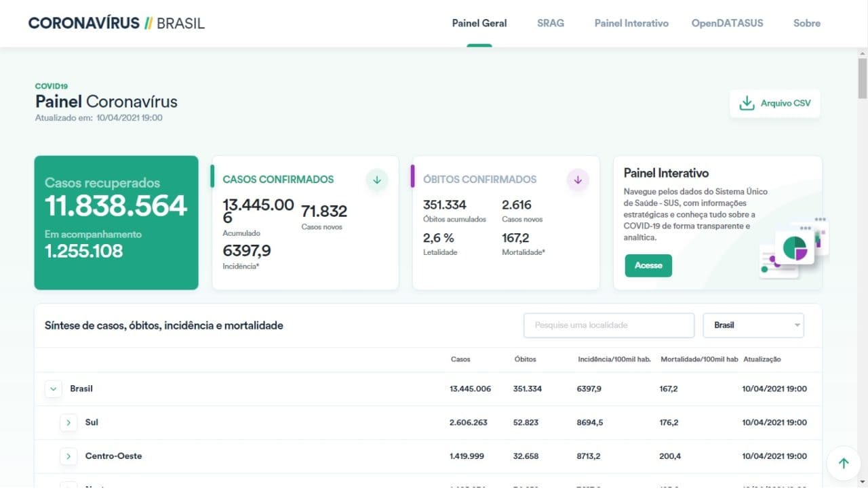Click the purple arrow in Óbitos Confirmados

[578, 180]
